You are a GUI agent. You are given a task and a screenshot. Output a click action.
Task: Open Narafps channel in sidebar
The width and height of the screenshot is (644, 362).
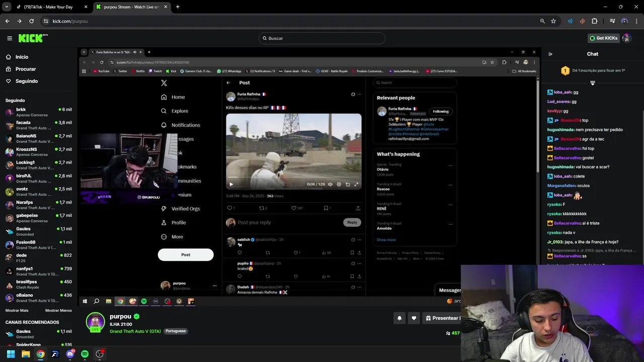coord(38,205)
